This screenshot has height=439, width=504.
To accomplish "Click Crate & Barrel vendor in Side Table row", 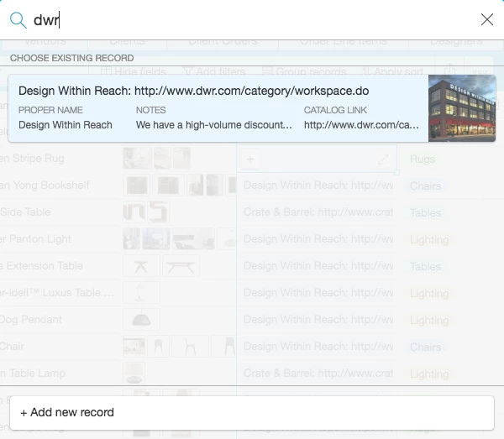I will 318,212.
